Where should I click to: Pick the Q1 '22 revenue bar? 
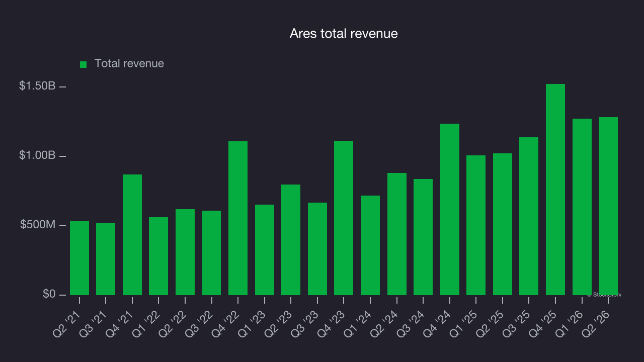pyautogui.click(x=158, y=256)
